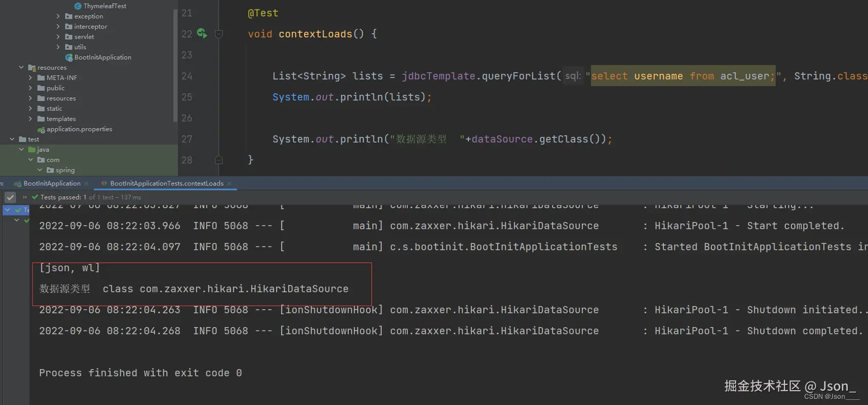This screenshot has width=868, height=405.
Task: Click the exception package folder icon
Action: 69,16
